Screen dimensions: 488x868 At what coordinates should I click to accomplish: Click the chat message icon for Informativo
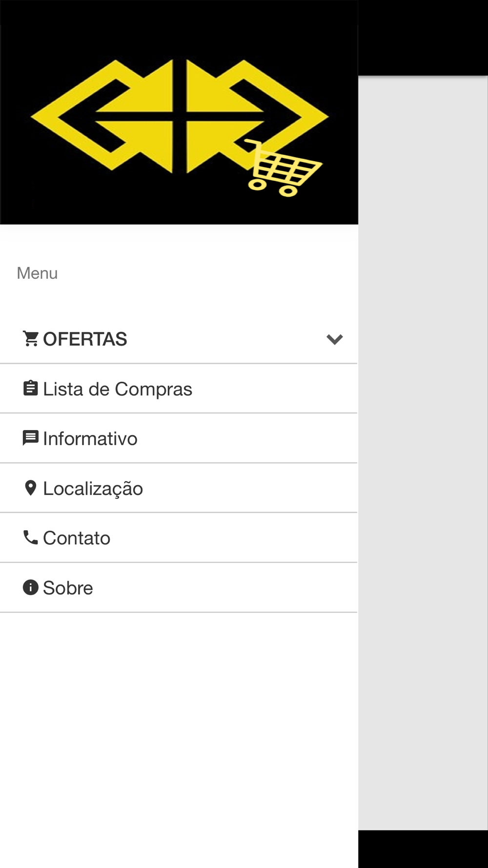click(x=31, y=438)
